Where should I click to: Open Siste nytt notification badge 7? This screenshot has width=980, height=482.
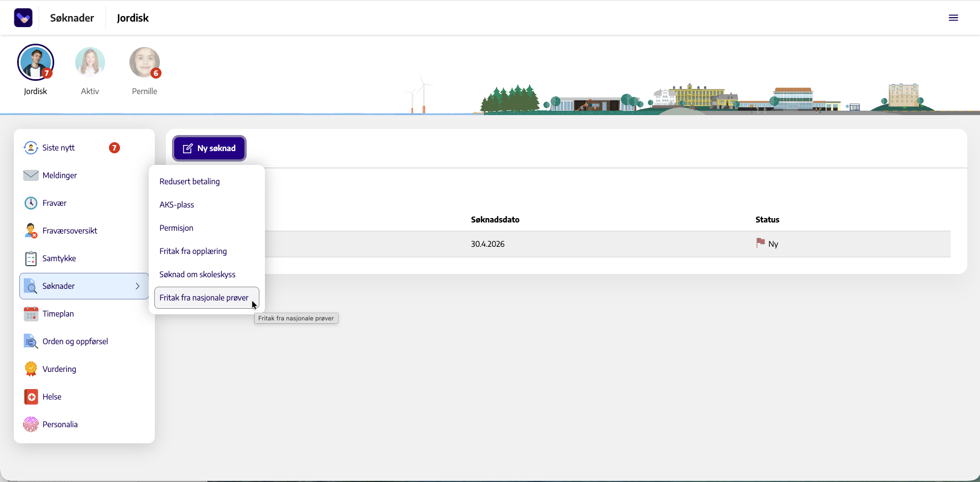[x=114, y=148]
